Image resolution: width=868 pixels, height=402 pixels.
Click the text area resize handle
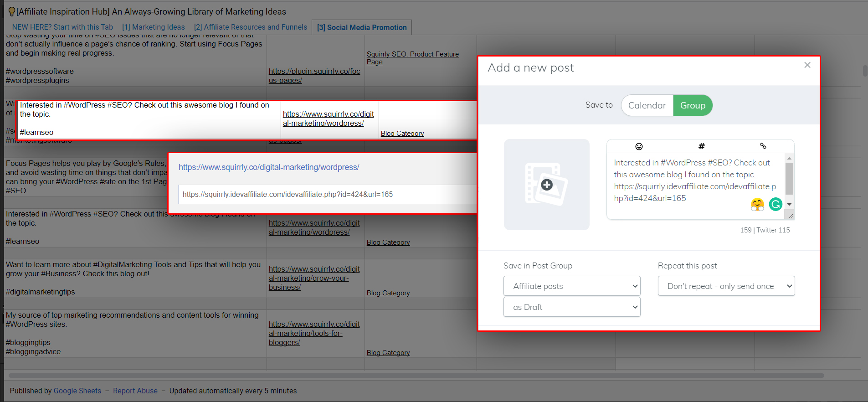791,216
